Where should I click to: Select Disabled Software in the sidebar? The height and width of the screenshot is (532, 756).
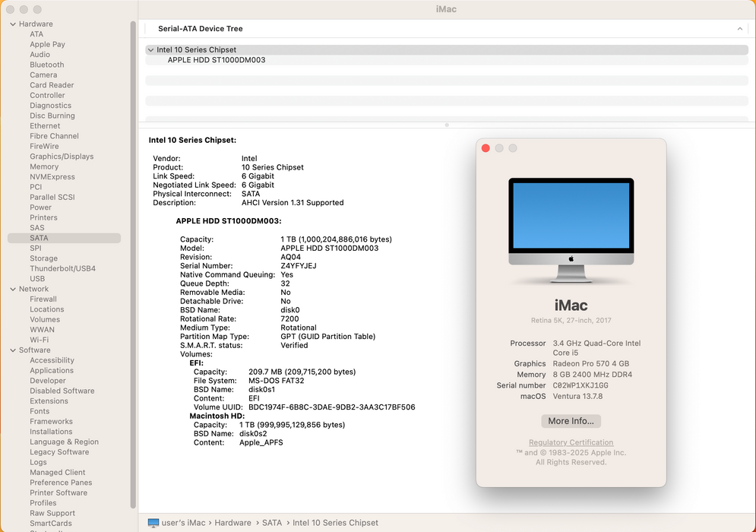62,391
